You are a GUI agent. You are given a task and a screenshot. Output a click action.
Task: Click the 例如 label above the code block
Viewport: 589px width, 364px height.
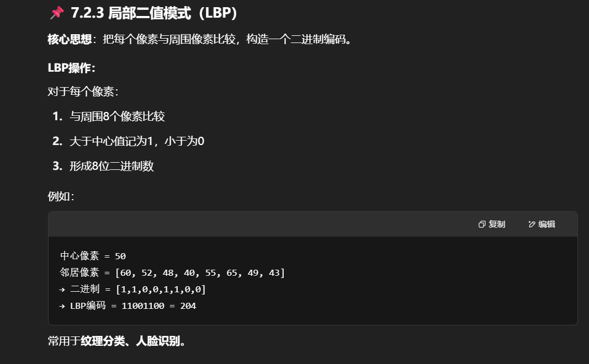pyautogui.click(x=61, y=196)
